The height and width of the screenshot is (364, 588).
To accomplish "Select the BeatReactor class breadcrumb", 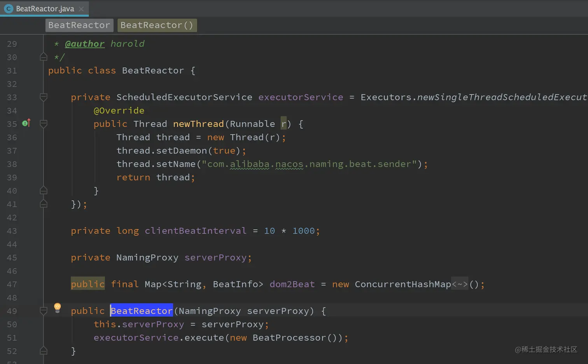I will coord(79,25).
